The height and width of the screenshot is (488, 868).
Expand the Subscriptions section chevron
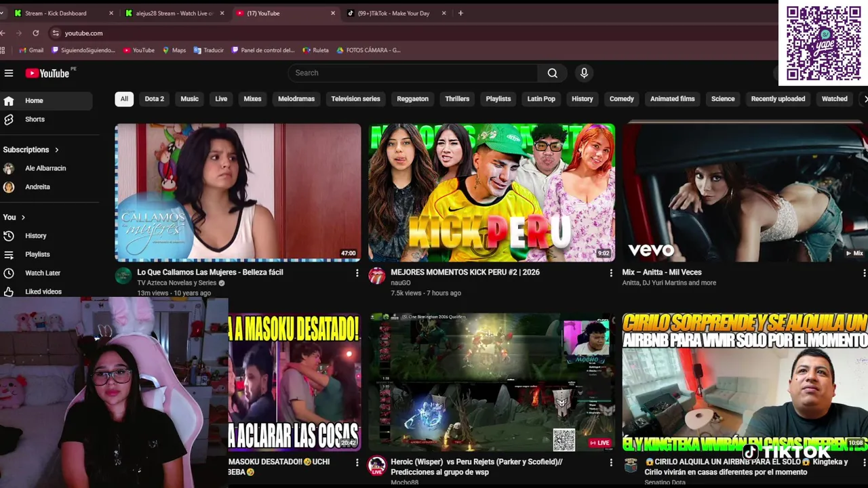pyautogui.click(x=57, y=150)
